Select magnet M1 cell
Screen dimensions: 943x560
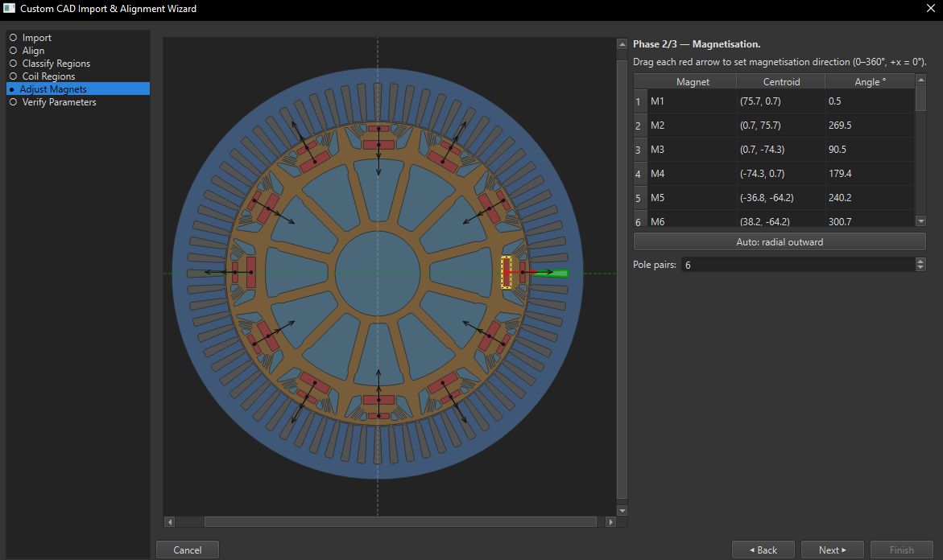coord(693,101)
